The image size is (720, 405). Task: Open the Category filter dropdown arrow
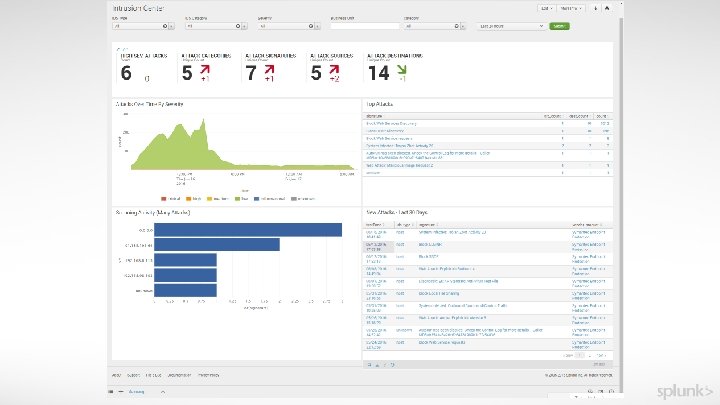[463, 26]
